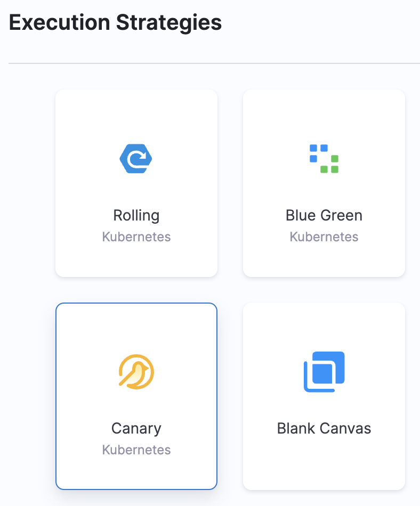Select the Canary strategy label
This screenshot has width=420, height=506.
click(136, 429)
